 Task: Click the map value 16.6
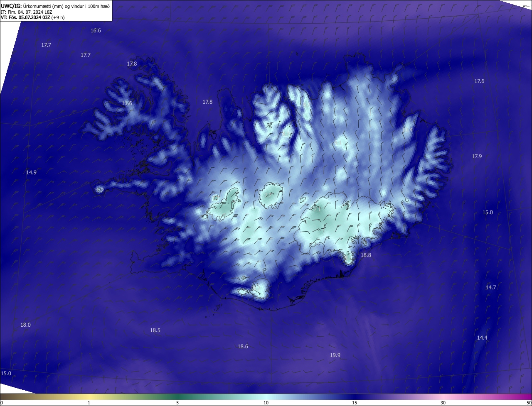click(x=96, y=31)
